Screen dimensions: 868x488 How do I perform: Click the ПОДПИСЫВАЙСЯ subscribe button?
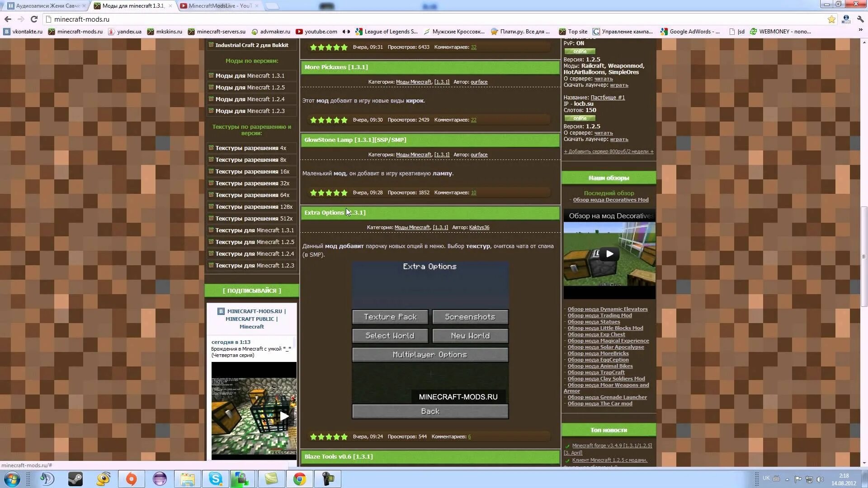251,291
